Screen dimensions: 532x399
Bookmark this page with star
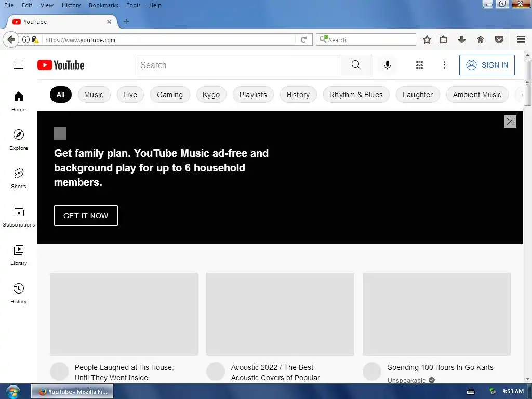427,39
